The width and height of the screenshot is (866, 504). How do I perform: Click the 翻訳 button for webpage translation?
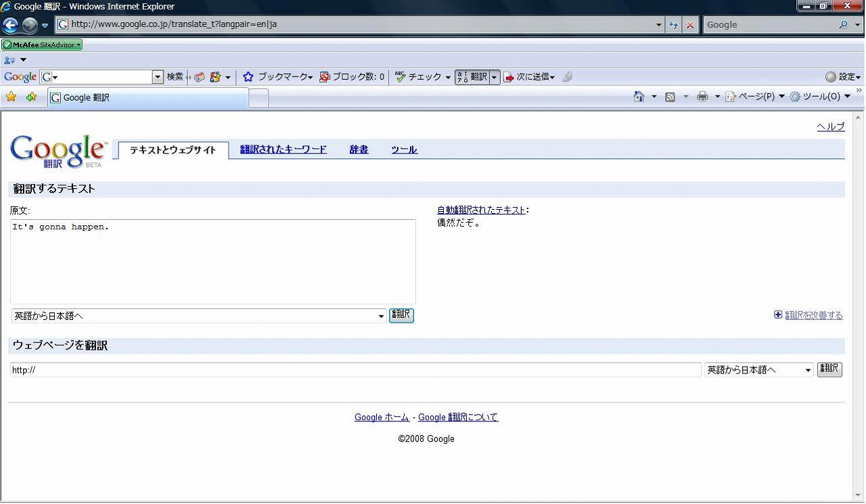pos(829,369)
